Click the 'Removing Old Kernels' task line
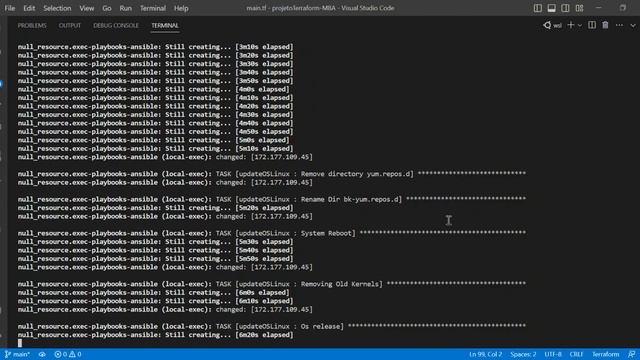 pos(272,284)
